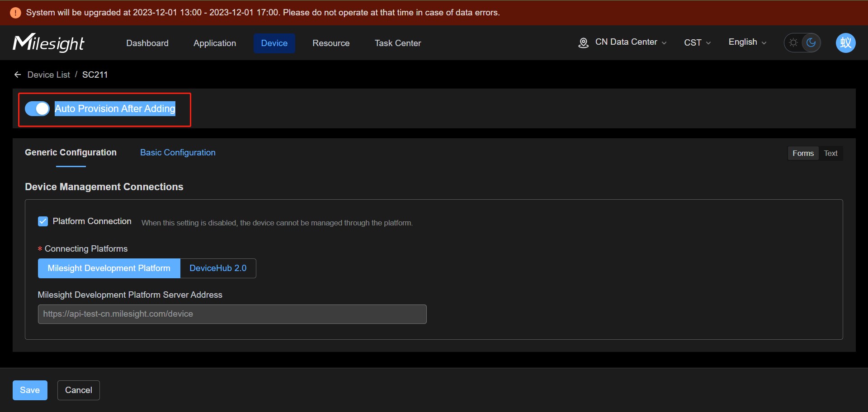Open the user avatar menu
Image resolution: width=868 pixels, height=412 pixels.
(x=845, y=43)
